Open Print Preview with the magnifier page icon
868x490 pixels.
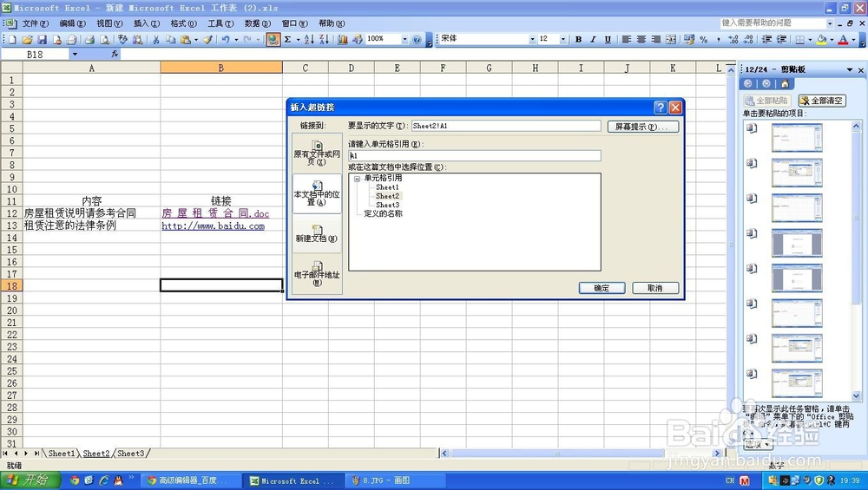[x=104, y=39]
